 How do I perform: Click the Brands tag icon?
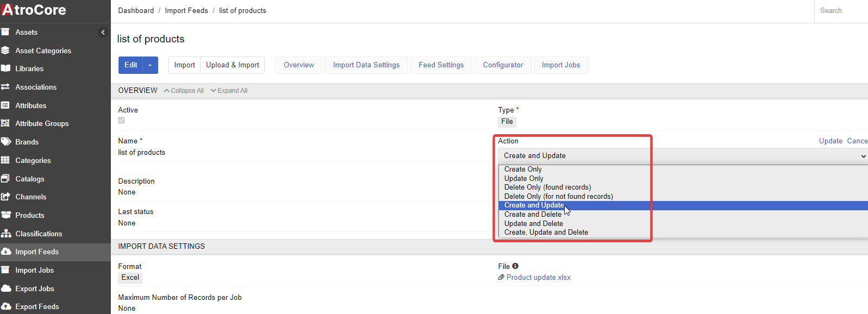5,142
